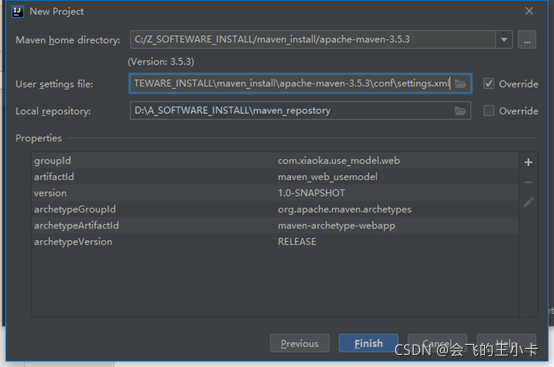Edit property with pencil icon
The width and height of the screenshot is (554, 367).
point(528,202)
